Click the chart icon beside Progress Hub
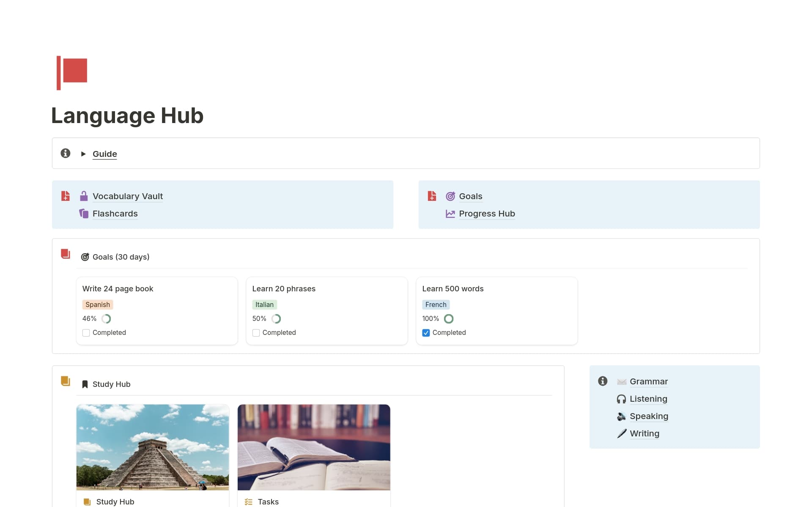The image size is (812, 507). [x=450, y=214]
